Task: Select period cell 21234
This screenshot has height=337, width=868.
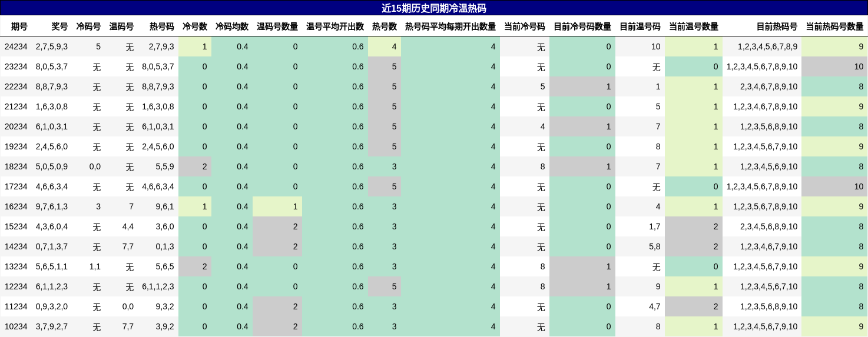Action: click(x=16, y=106)
